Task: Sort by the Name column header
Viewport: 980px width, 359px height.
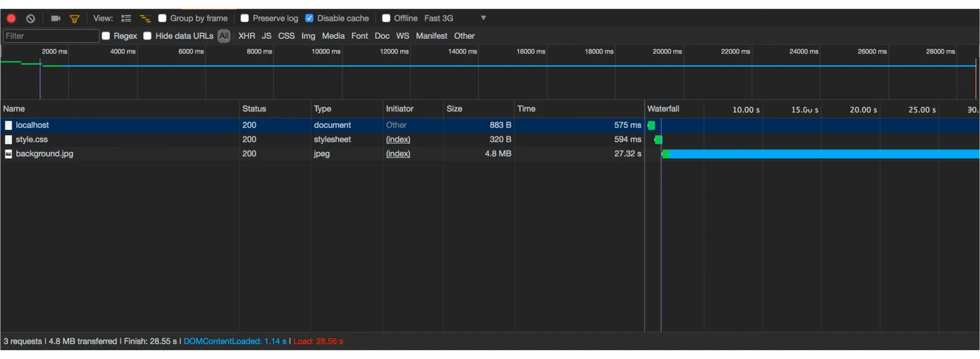Action: (x=119, y=109)
